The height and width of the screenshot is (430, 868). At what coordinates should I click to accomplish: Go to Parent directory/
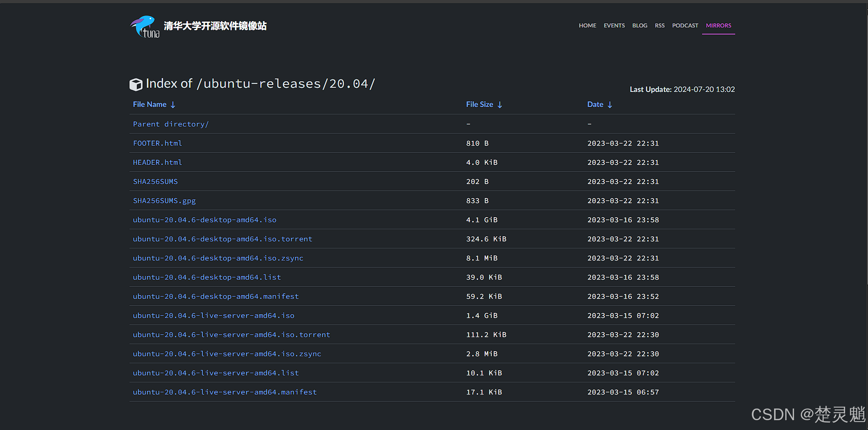tap(171, 124)
